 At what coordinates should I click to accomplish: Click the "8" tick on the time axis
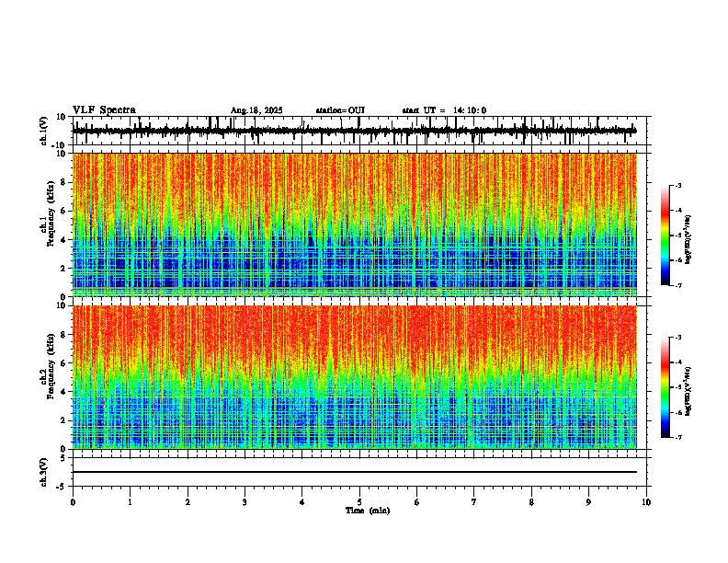coord(531,502)
